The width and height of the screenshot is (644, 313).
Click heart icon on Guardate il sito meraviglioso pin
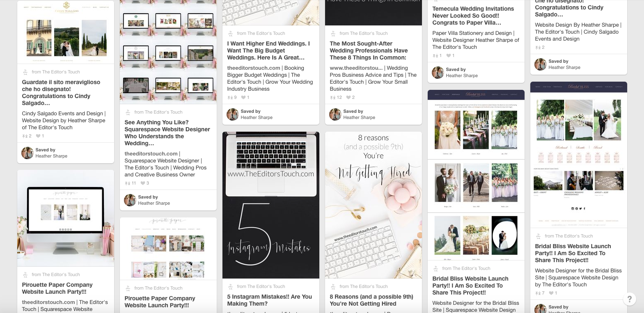pyautogui.click(x=38, y=136)
